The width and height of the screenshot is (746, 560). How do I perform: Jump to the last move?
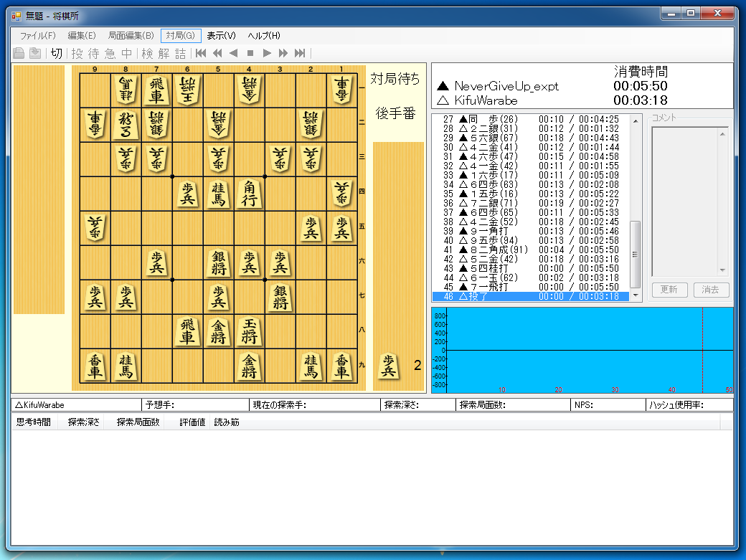300,53
